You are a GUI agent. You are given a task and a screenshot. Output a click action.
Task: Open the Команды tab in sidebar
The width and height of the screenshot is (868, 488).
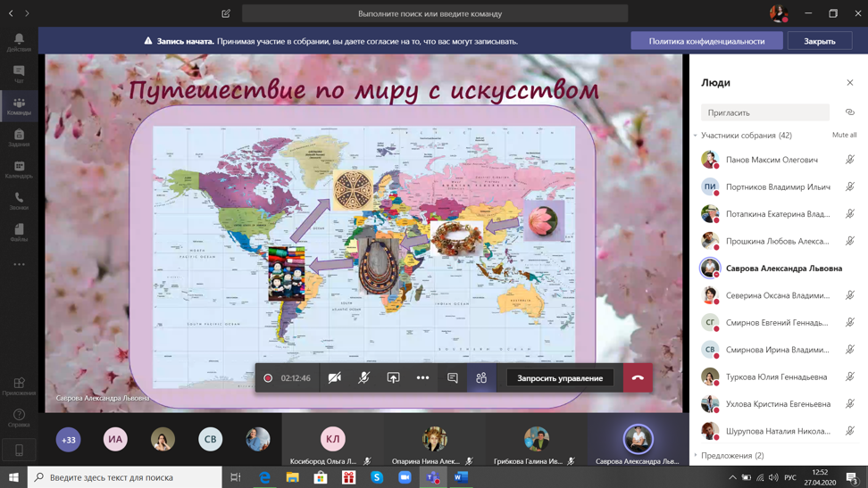coord(19,106)
